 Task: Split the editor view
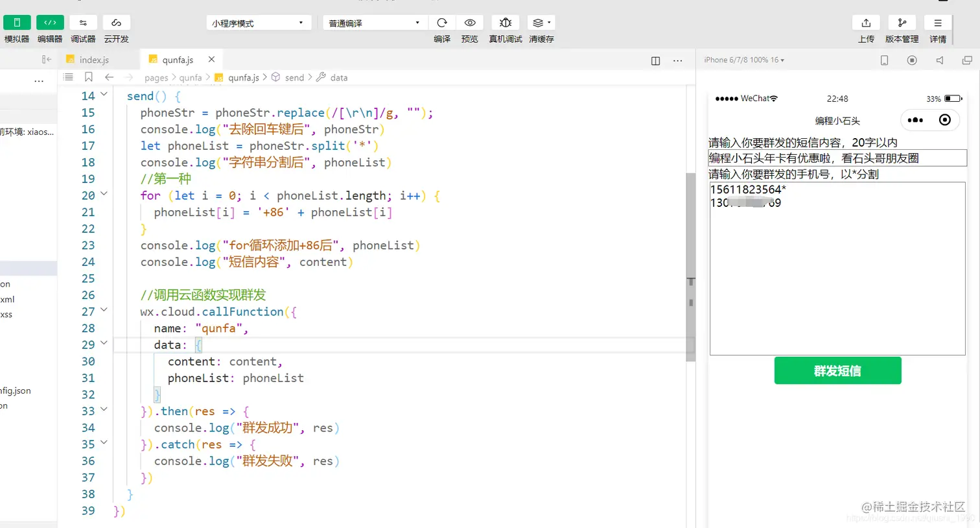point(656,60)
